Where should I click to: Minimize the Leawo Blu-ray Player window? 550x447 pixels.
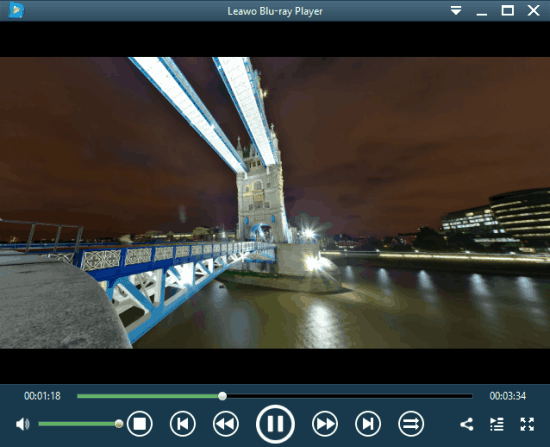(x=482, y=11)
